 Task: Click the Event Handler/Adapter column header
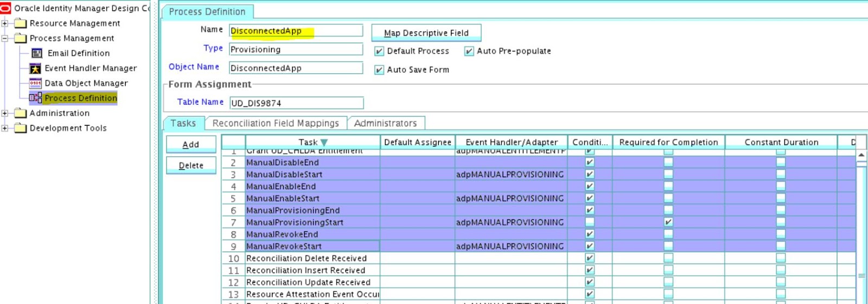[x=512, y=142]
